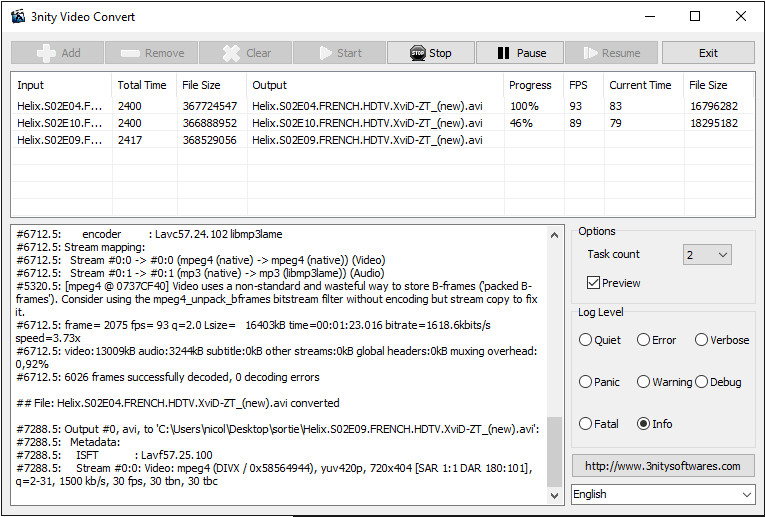Click the Output column header
The image size is (765, 517).
coord(376,85)
